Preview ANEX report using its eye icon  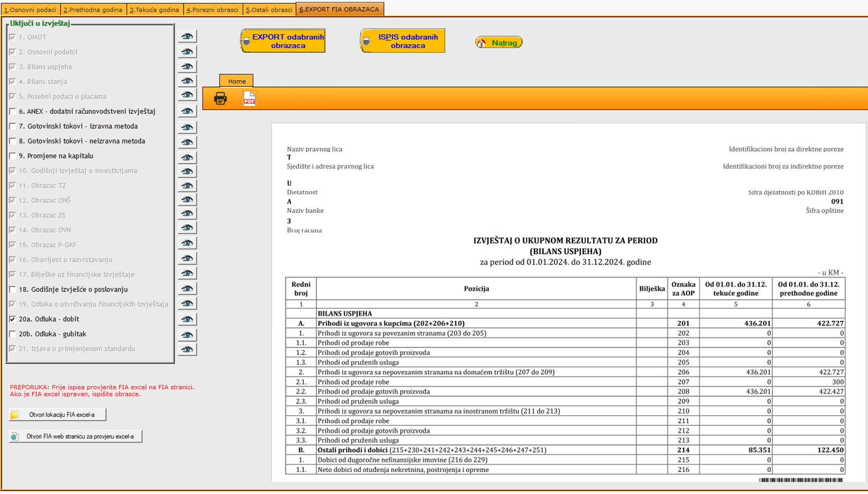(187, 111)
